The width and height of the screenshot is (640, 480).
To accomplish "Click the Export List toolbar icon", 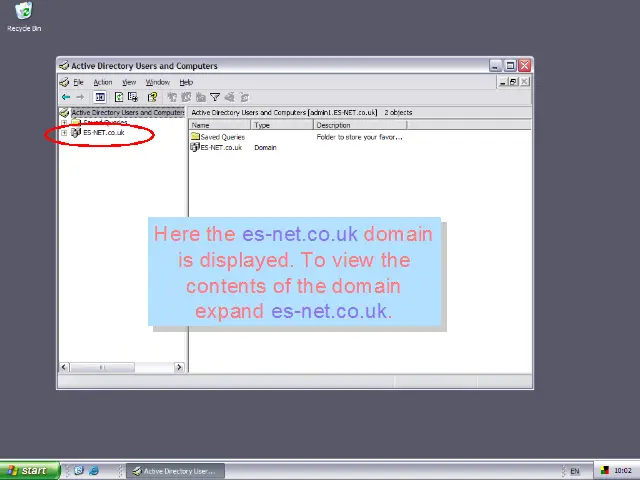I will [133, 97].
